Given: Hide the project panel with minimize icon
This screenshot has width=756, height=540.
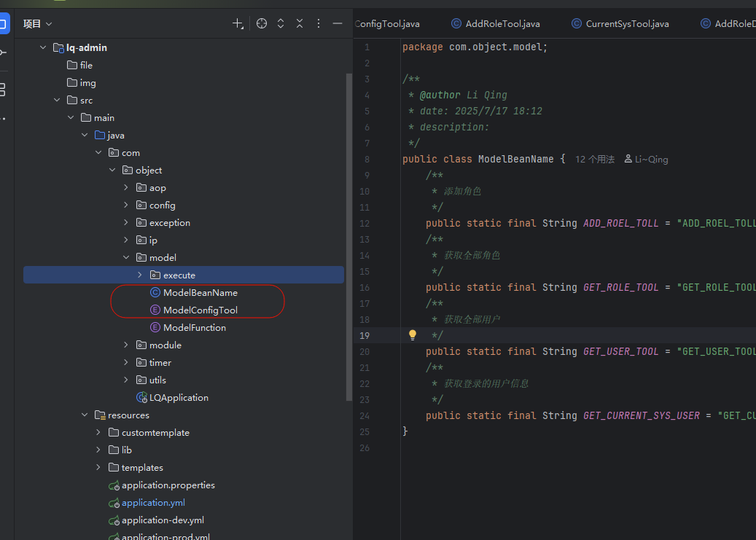Looking at the screenshot, I should coord(338,24).
